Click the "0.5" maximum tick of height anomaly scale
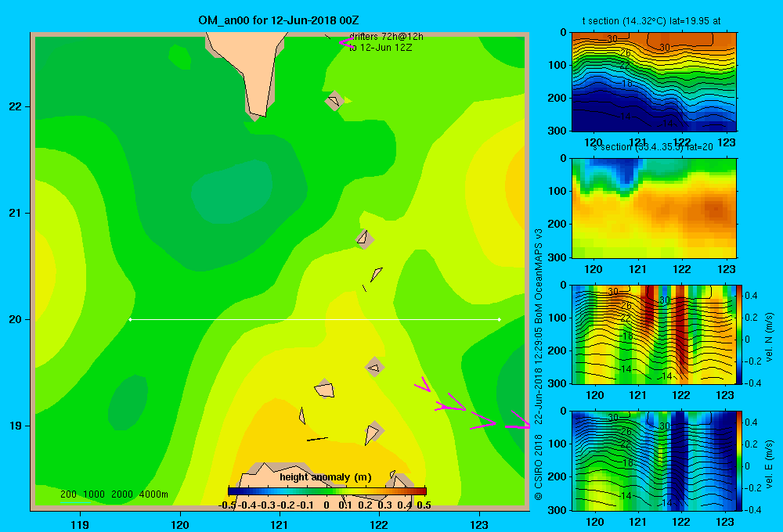The height and width of the screenshot is (532, 783). click(424, 505)
